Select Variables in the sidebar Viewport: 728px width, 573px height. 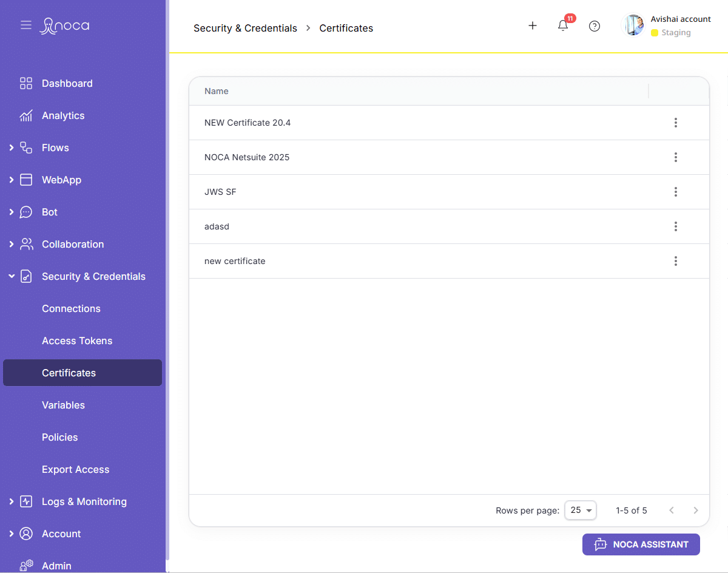(x=63, y=405)
